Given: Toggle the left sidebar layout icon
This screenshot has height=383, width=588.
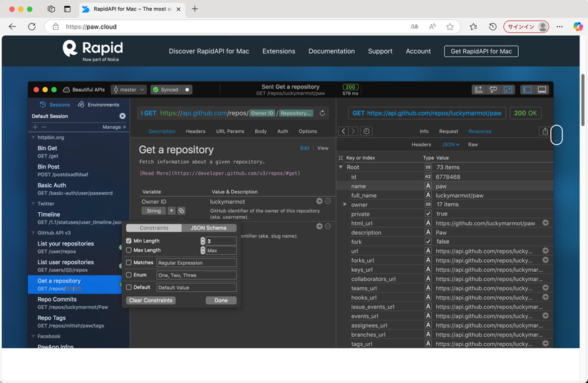Looking at the screenshot, I should (527, 90).
